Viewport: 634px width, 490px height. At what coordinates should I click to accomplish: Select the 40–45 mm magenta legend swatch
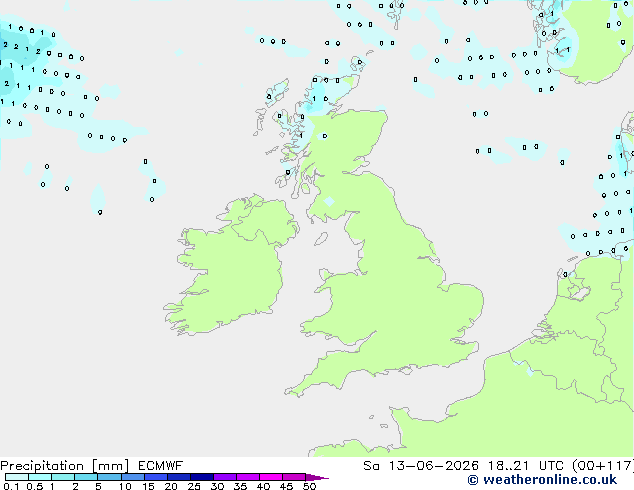click(271, 477)
